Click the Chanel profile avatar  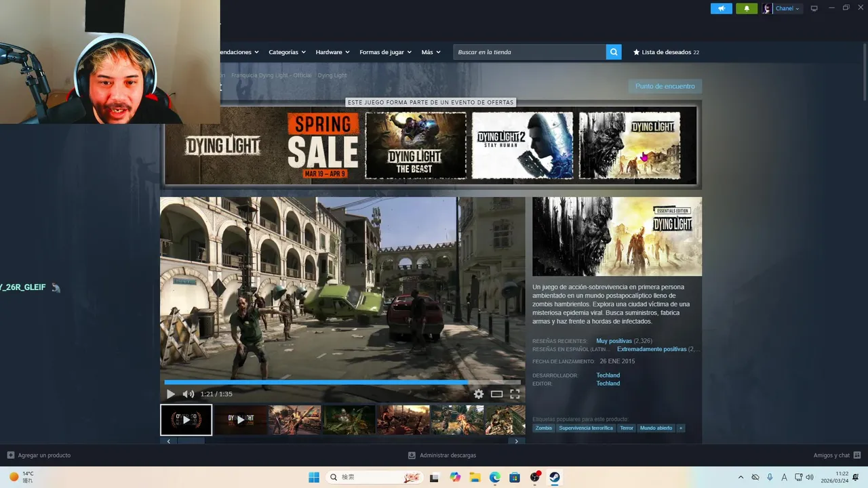(767, 9)
